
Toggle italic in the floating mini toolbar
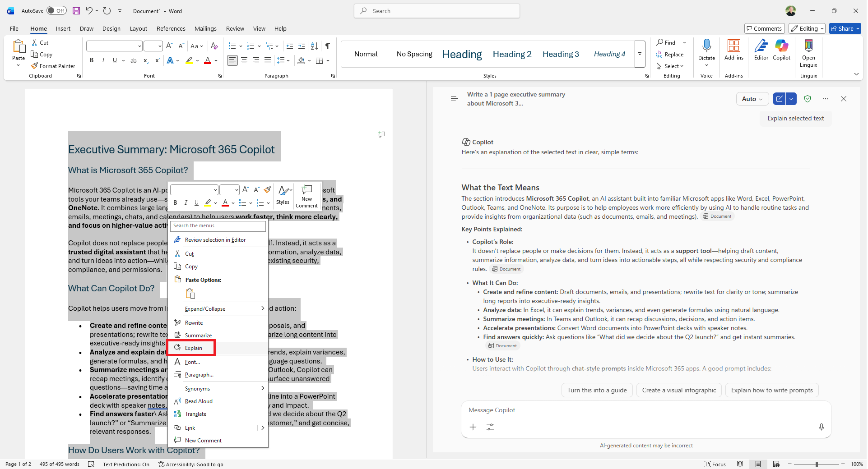186,203
